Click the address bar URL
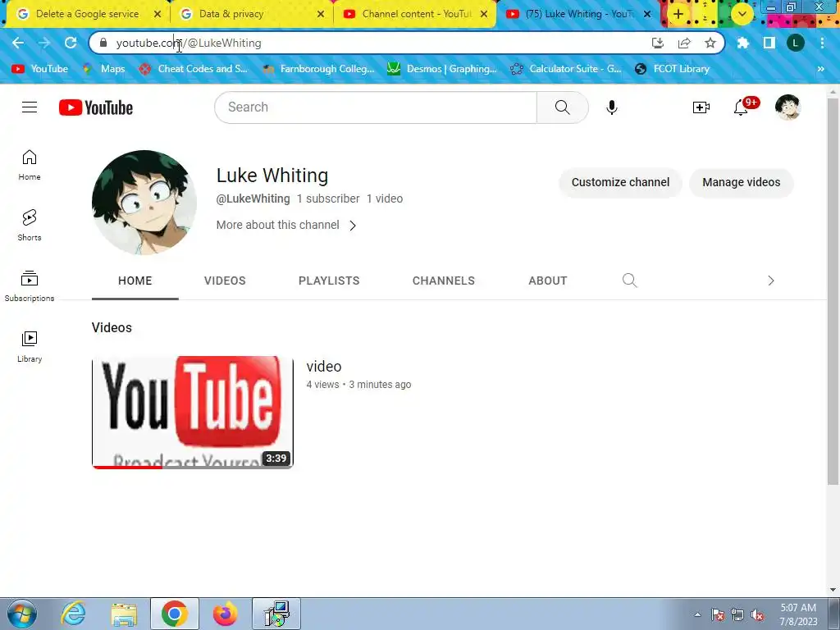This screenshot has height=630, width=840. 189,43
